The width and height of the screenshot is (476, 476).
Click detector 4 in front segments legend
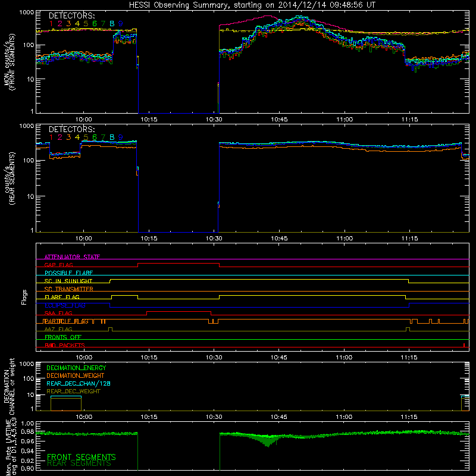point(77,23)
